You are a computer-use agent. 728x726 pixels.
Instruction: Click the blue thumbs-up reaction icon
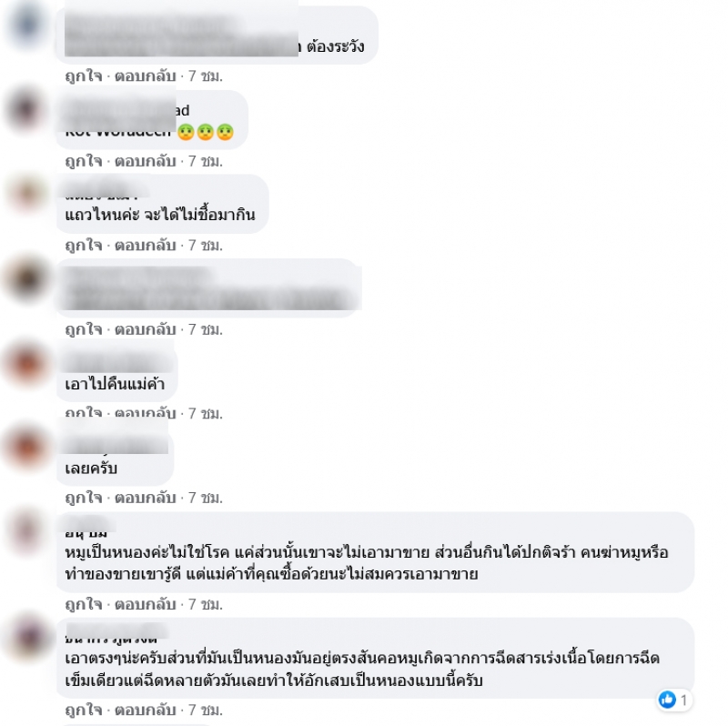pos(667,699)
